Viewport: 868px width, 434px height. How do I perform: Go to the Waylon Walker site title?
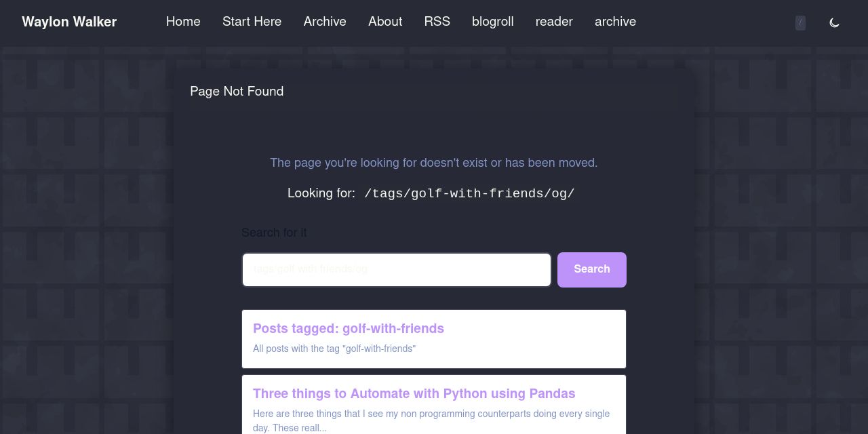[x=69, y=22]
